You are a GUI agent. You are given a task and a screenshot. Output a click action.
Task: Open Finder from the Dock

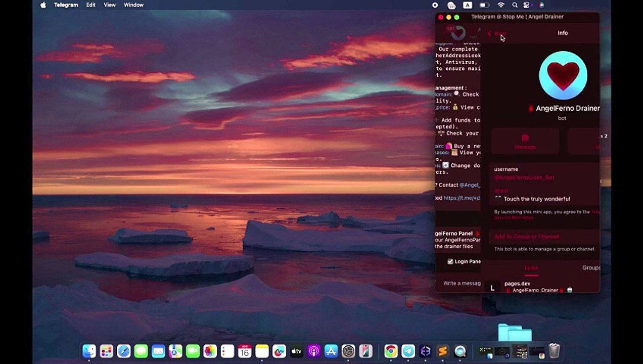pyautogui.click(x=89, y=351)
